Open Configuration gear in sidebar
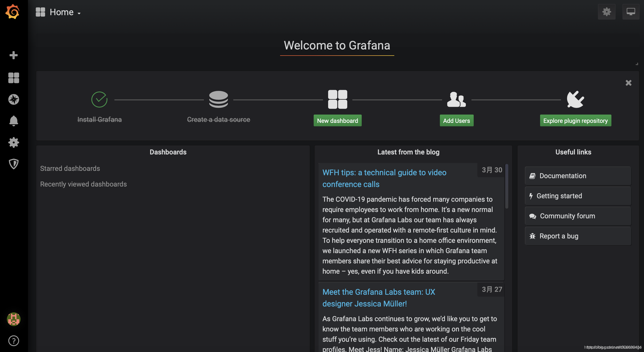Screen dimensions: 644x352 pyautogui.click(x=13, y=142)
